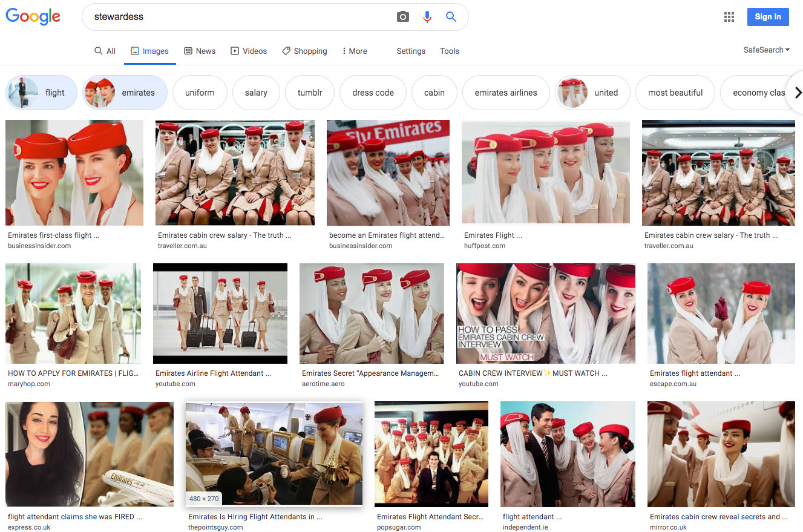
Task: Enable the 'uniform' filter chip
Action: (x=200, y=93)
